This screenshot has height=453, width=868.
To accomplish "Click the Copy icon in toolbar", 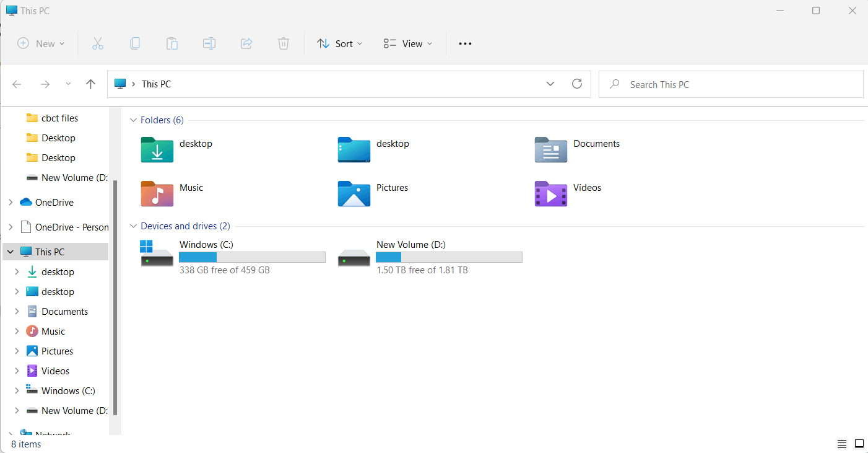I will point(134,43).
